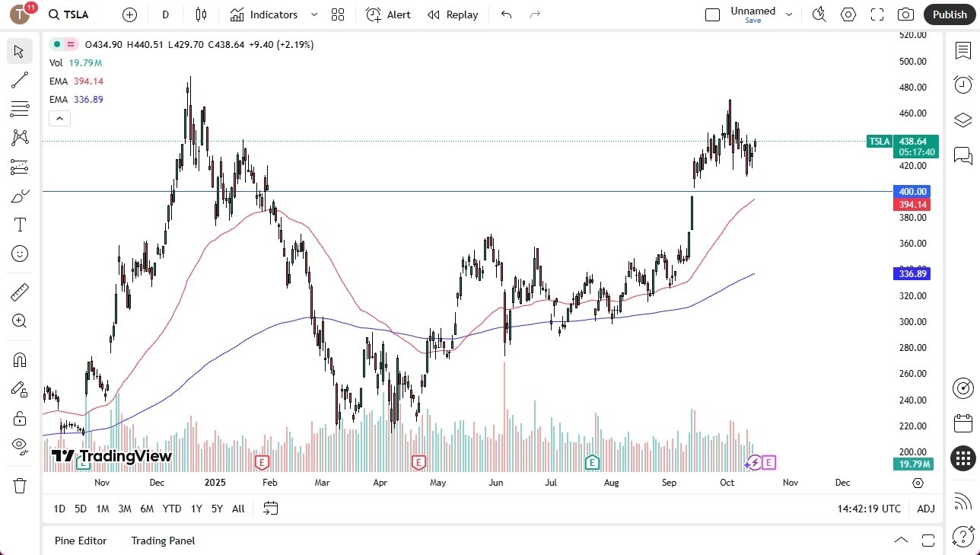Viewport: 980px width, 555px height.
Task: Expand the Indicators dropdown arrow
Action: tap(313, 14)
